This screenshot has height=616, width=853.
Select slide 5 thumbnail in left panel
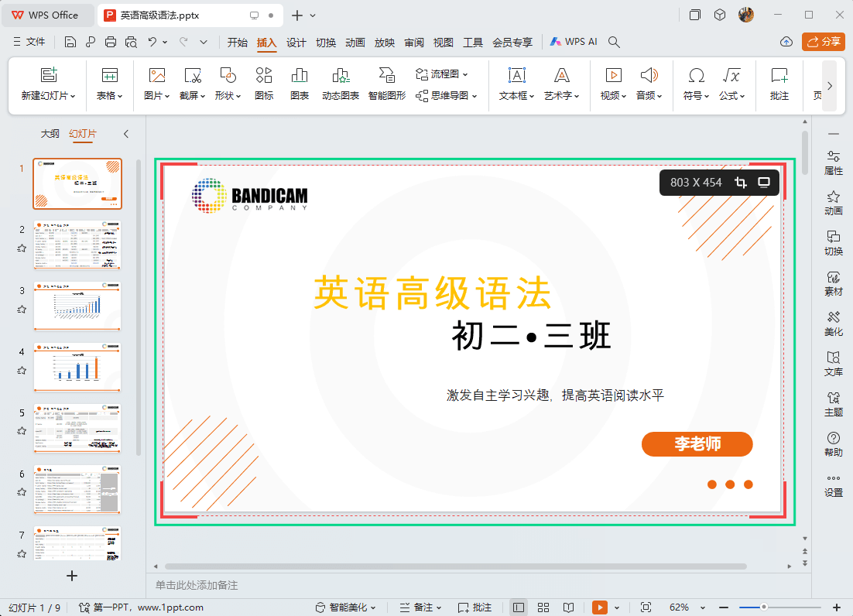pos(77,429)
